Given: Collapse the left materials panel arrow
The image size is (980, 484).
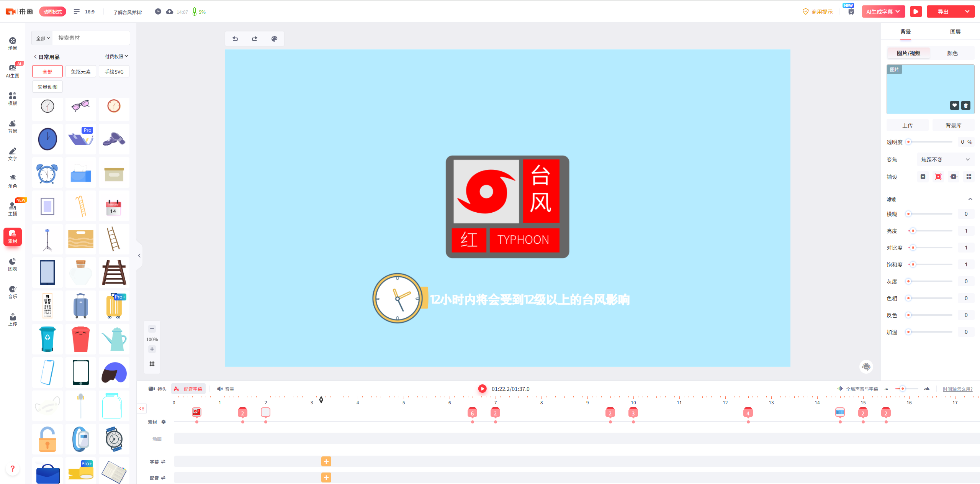Looking at the screenshot, I should coord(139,256).
